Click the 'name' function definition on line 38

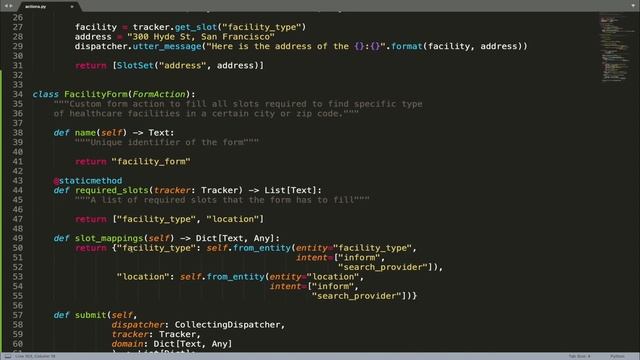[x=85, y=133]
